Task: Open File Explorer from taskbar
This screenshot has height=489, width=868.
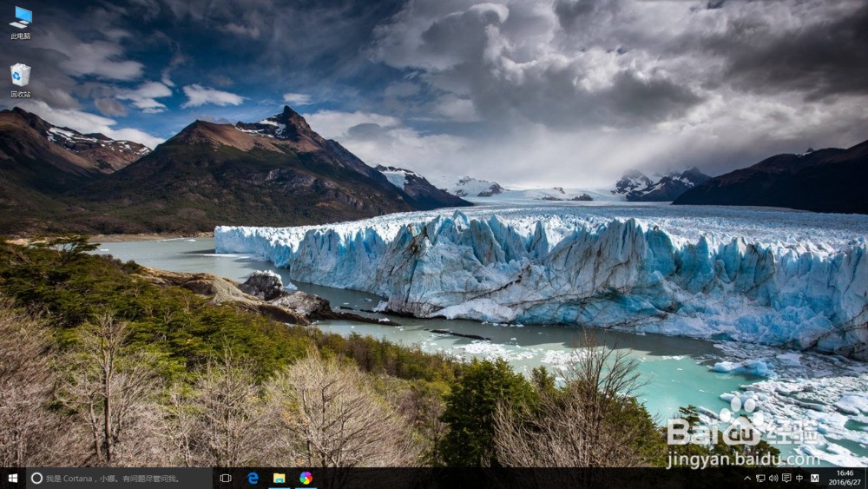Action: pyautogui.click(x=279, y=478)
